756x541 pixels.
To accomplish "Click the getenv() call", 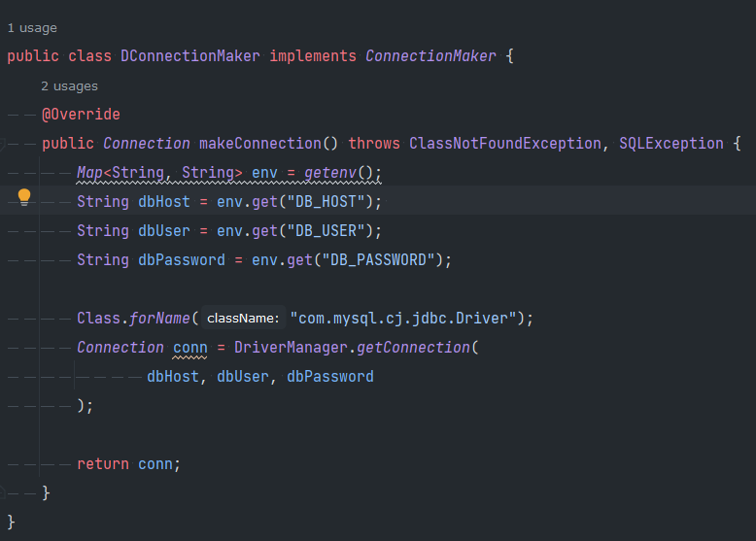I will tap(338, 173).
